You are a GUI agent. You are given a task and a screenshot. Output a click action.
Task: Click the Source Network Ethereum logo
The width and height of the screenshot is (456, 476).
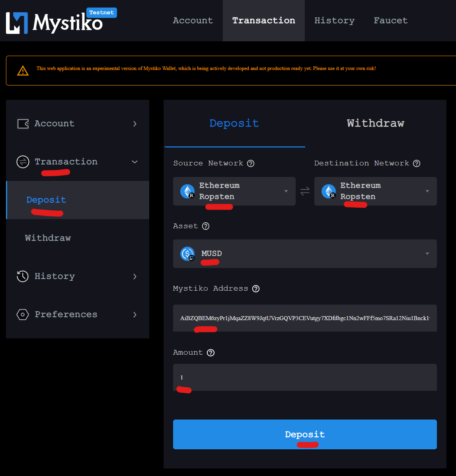coord(187,191)
